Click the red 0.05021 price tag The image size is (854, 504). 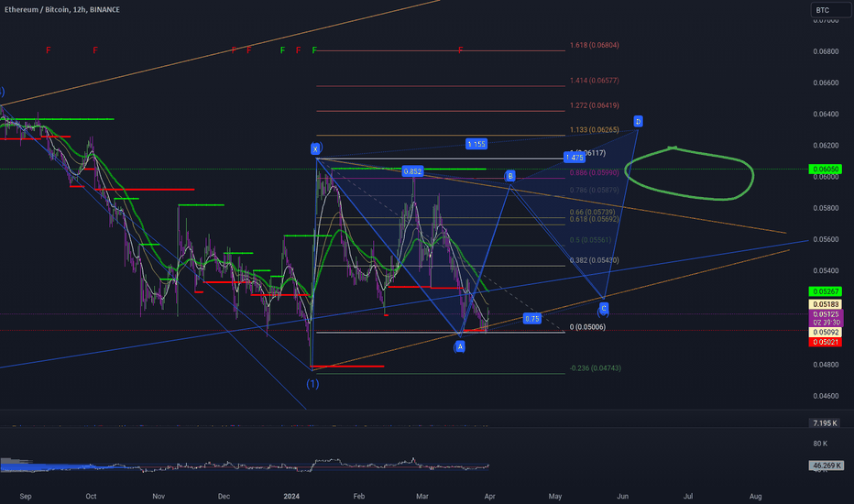tap(826, 342)
